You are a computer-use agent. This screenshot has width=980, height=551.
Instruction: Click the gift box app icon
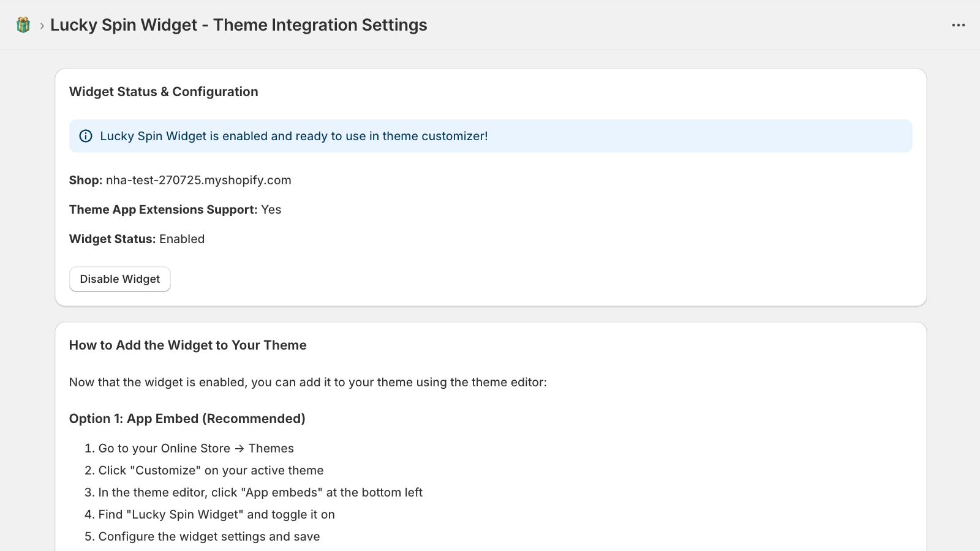(x=23, y=25)
